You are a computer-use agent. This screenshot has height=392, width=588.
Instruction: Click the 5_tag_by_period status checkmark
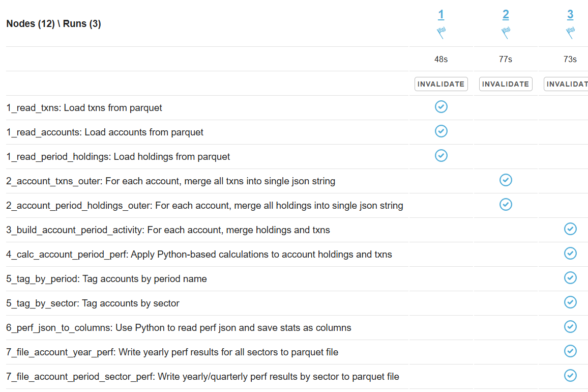(570, 277)
